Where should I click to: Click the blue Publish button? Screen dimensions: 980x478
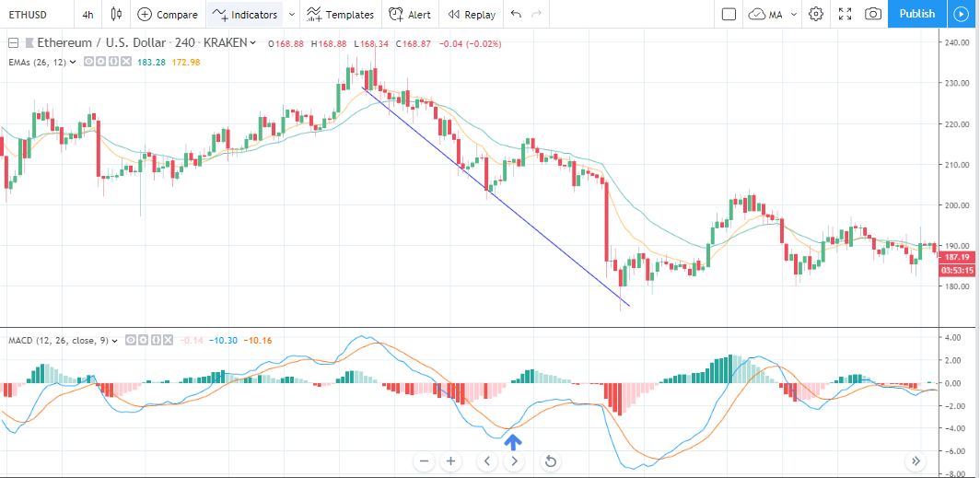[916, 14]
